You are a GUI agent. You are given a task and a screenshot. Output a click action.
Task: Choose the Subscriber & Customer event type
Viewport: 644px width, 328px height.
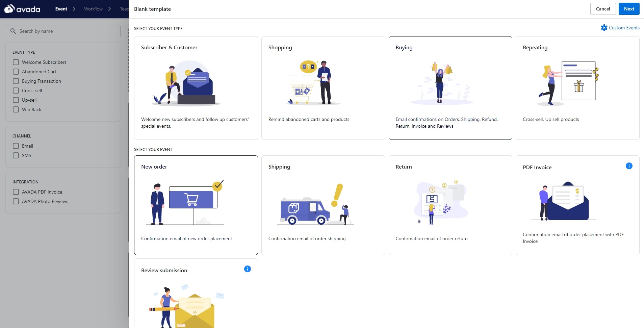pyautogui.click(x=196, y=88)
